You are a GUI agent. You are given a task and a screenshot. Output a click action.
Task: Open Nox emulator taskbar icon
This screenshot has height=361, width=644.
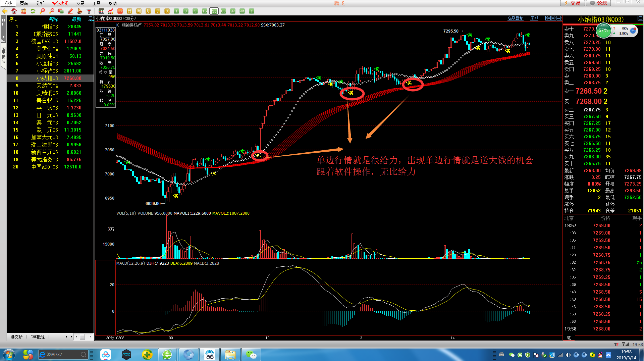pos(126,354)
